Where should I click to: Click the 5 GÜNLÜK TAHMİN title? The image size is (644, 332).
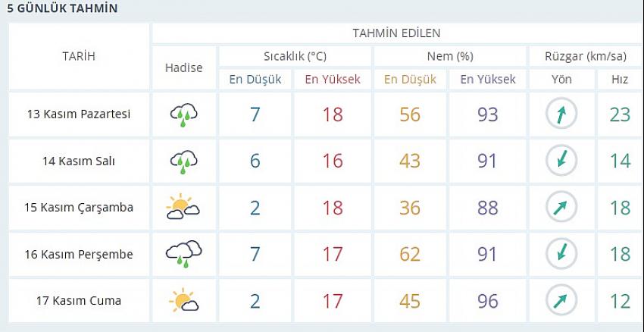[x=62, y=8]
